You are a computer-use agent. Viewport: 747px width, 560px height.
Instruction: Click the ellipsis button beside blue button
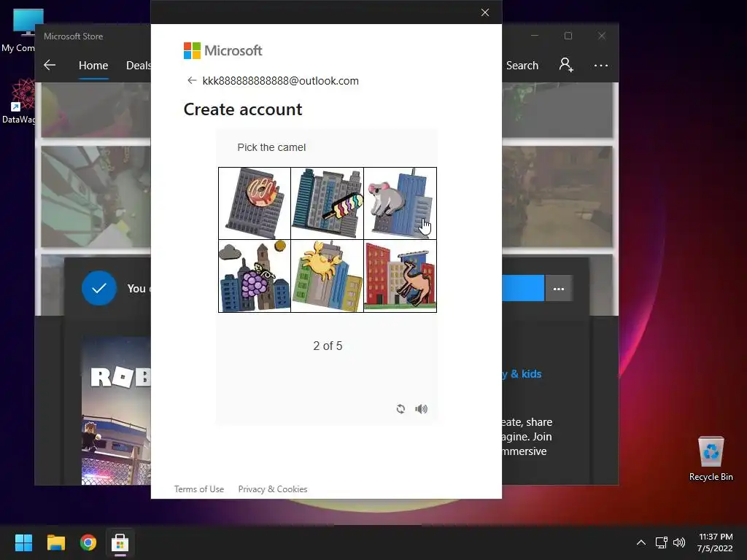558,289
